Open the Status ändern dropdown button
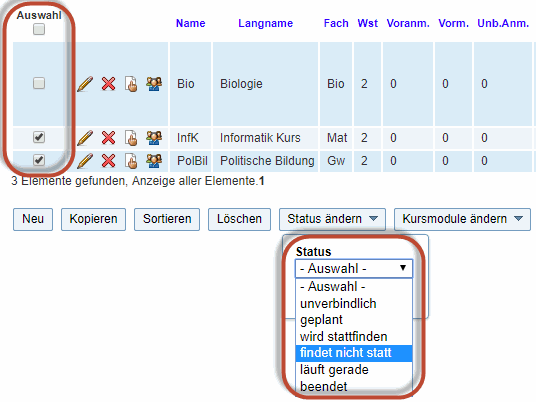 [332, 219]
